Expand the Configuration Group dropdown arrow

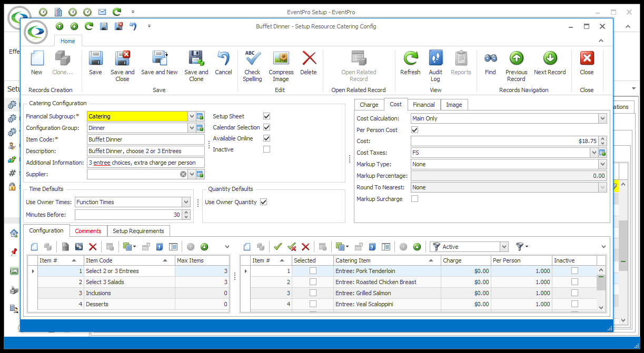coord(192,128)
